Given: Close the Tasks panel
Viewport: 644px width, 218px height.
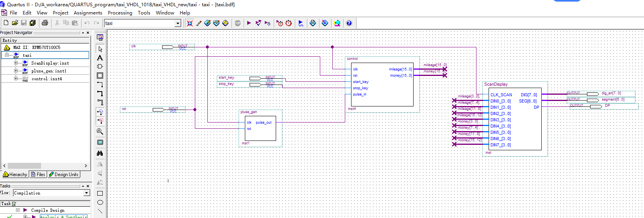Looking at the screenshot, I should pyautogui.click(x=88, y=186).
